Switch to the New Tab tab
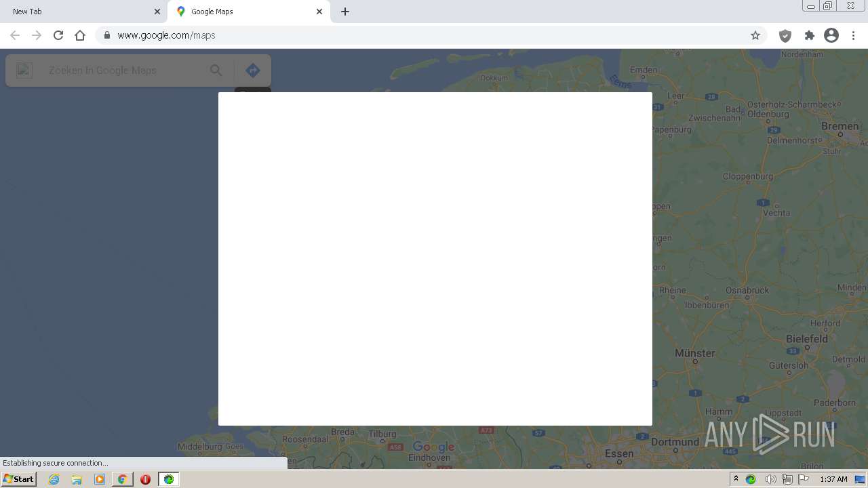Image resolution: width=868 pixels, height=488 pixels. (x=81, y=12)
